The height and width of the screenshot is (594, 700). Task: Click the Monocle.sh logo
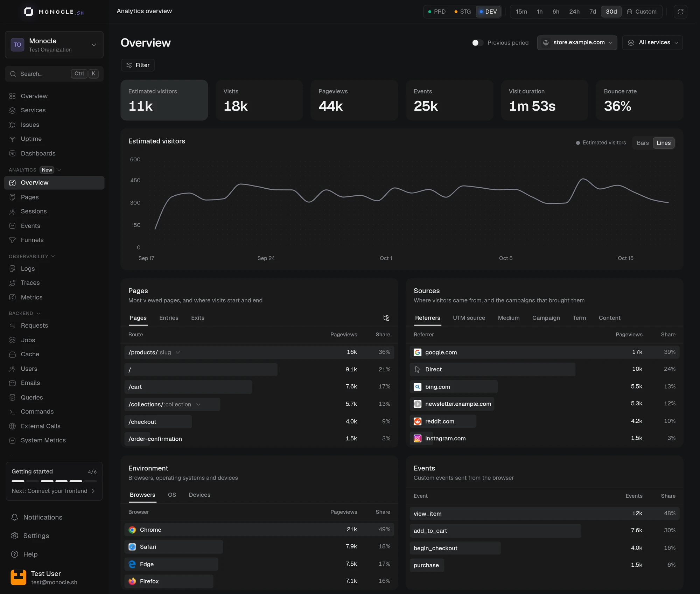click(x=54, y=12)
